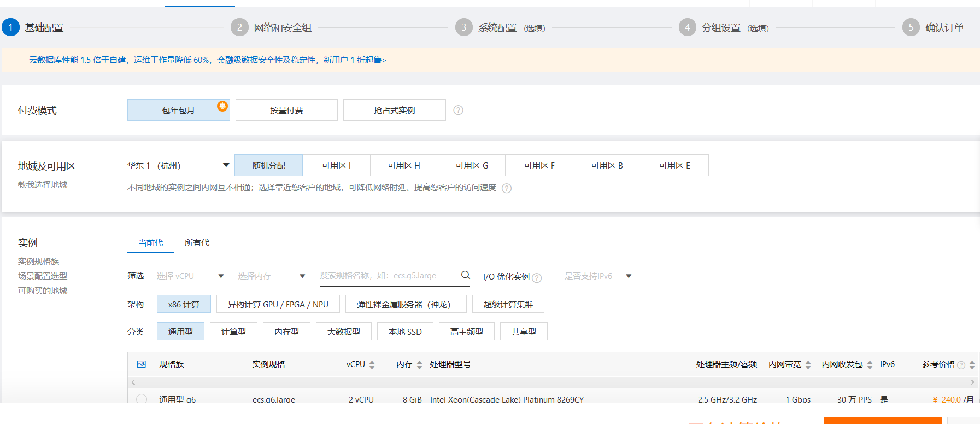980x424 pixels.
Task: Click the 处理器型号 column header
Action: (x=450, y=364)
